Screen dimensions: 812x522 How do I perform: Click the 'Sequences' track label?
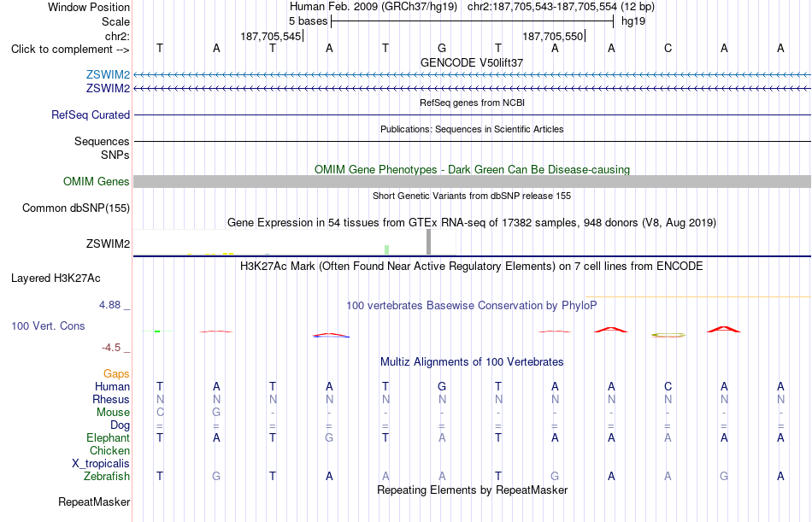click(x=102, y=141)
